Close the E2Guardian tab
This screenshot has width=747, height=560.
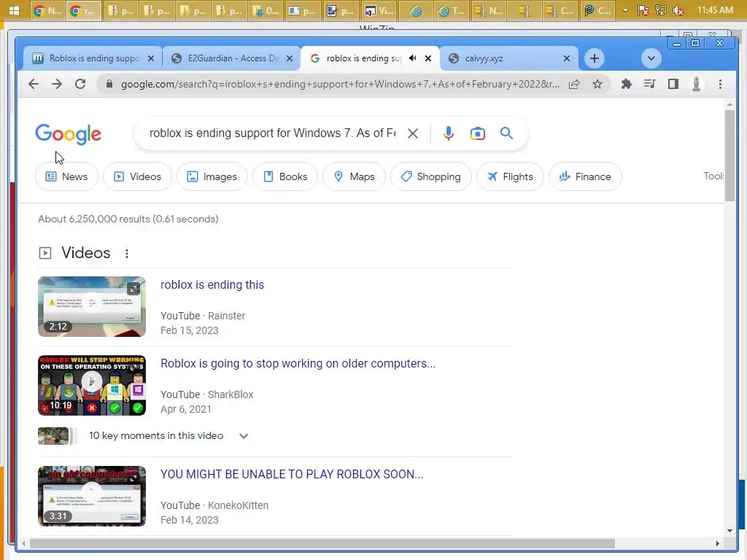point(289,58)
